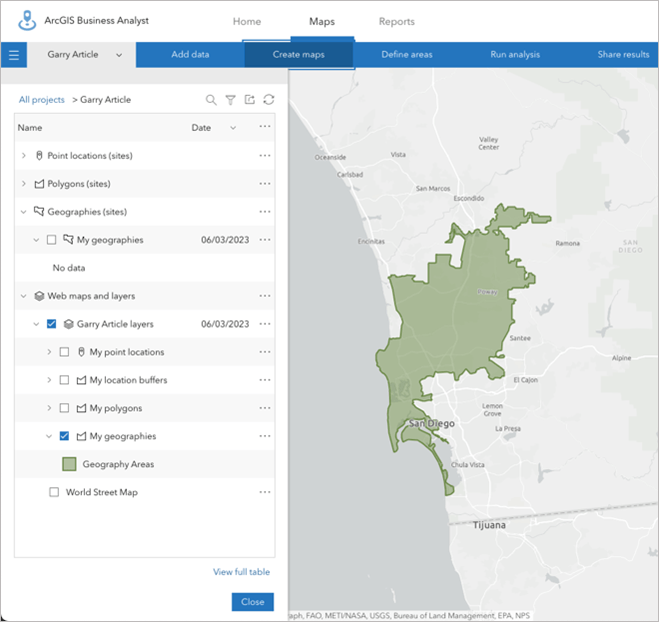Check the My point locations checkbox
The image size is (659, 622).
point(64,352)
